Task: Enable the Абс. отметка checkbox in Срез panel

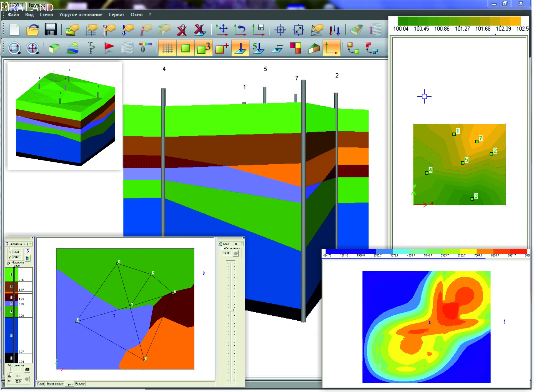Action: (x=222, y=248)
